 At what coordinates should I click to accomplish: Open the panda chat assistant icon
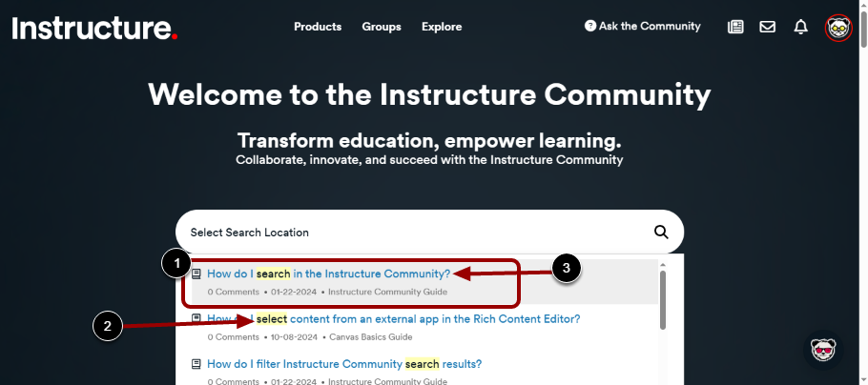click(823, 350)
